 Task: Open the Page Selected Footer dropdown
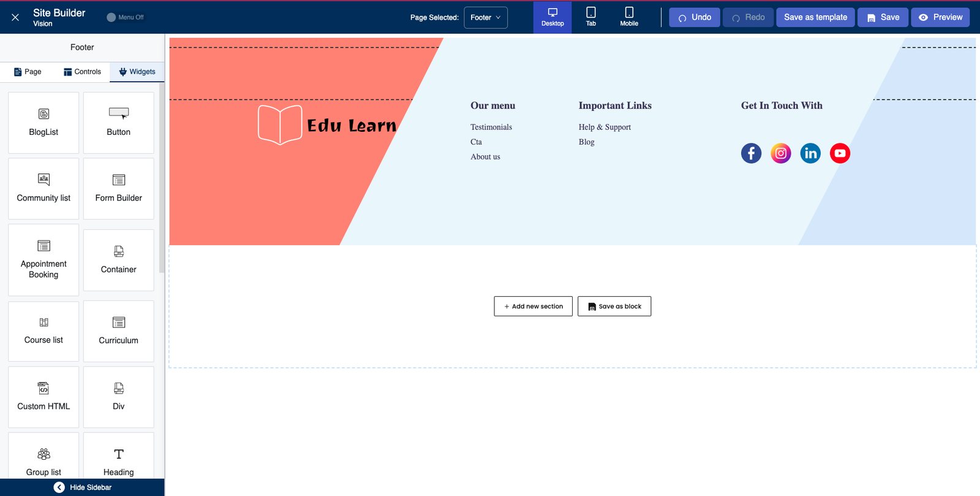(x=486, y=17)
